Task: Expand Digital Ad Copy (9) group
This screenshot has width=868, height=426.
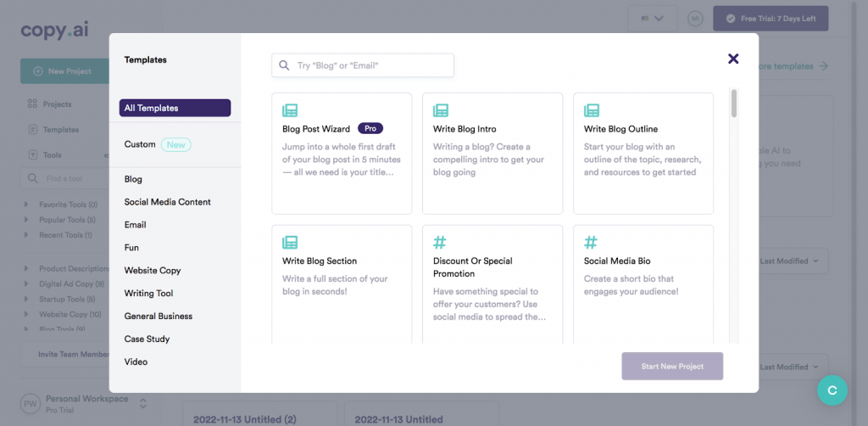Action: (x=26, y=283)
